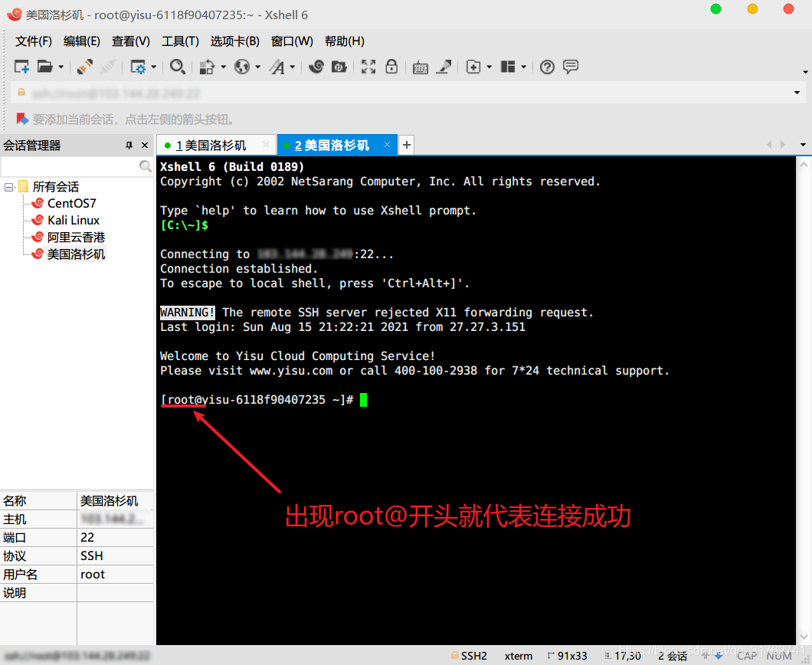Open the 工具(T) menu

click(180, 41)
